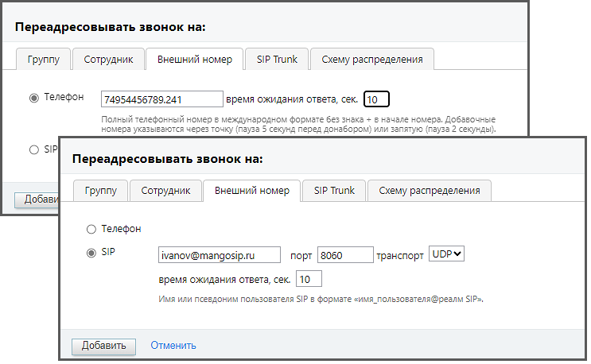Open the Сотрудник tab in front window

[x=165, y=191]
